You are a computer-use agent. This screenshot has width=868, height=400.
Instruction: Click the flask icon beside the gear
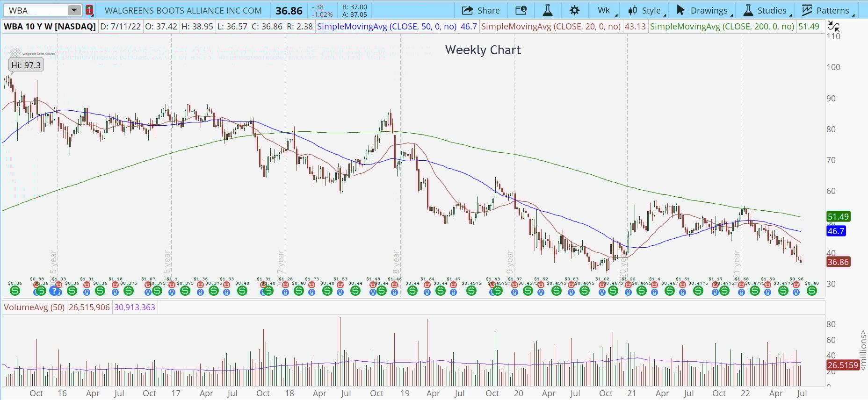click(548, 10)
